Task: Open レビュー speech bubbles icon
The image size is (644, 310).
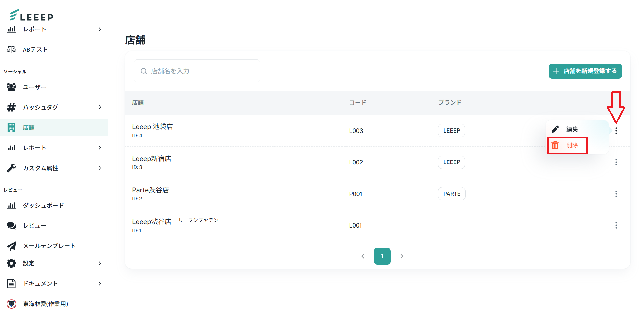Action: click(x=11, y=225)
